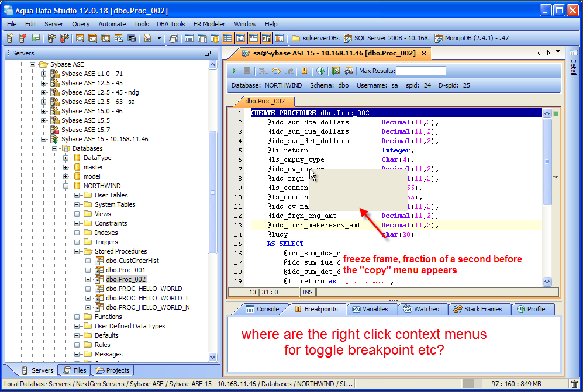Click the remove server icon with red minus

[x=23, y=38]
